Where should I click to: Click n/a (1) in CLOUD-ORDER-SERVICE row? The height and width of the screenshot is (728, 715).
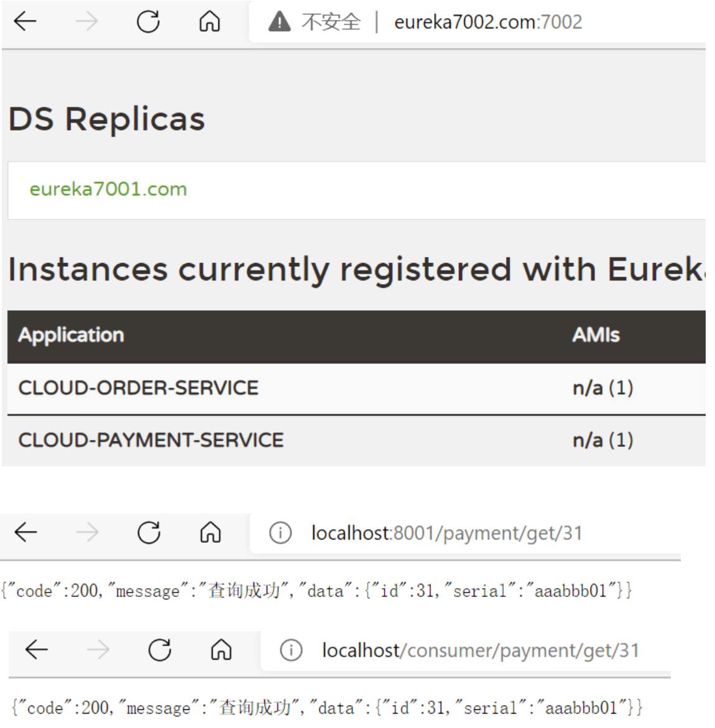point(602,388)
